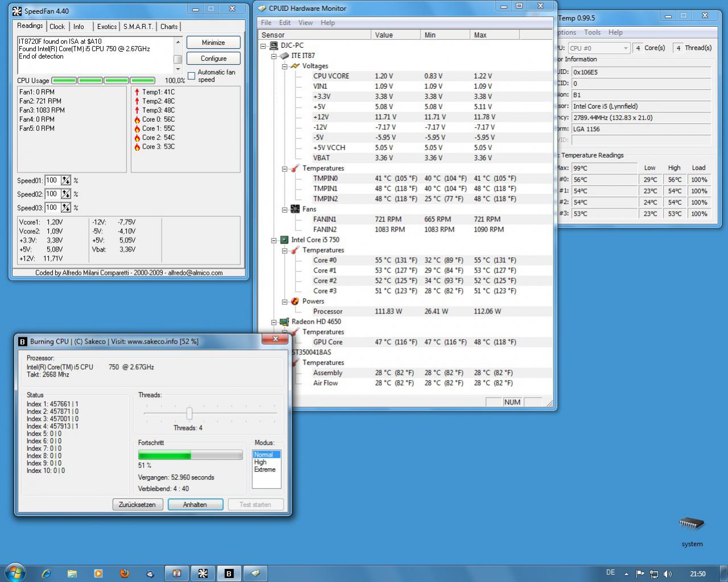Screen dimensions: 728x582
Task: Click the HWMonitor title bar icon
Action: [262, 9]
